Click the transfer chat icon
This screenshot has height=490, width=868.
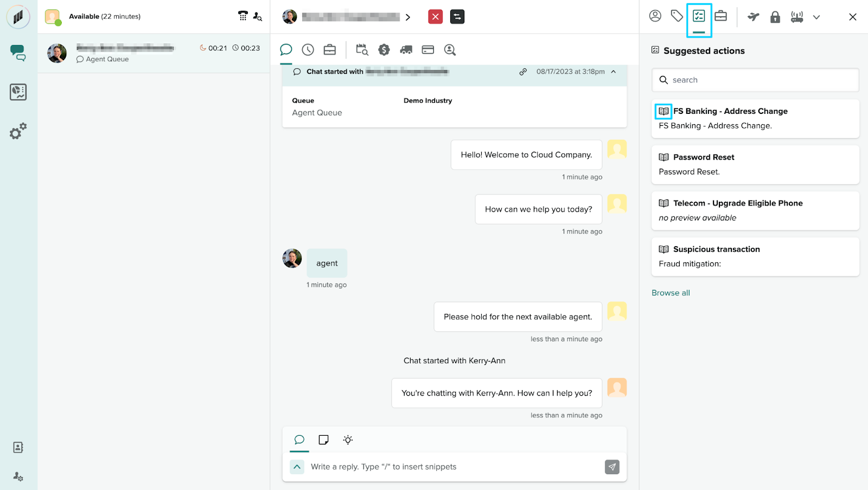coord(457,17)
